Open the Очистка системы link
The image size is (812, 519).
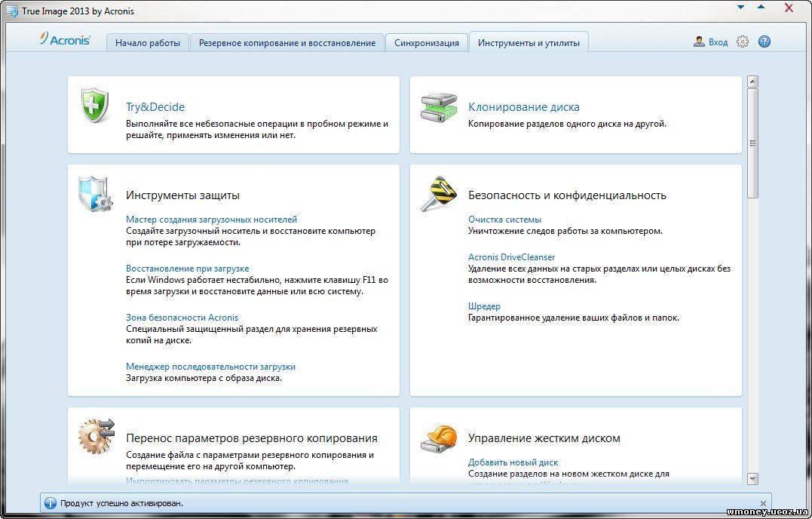pos(505,220)
